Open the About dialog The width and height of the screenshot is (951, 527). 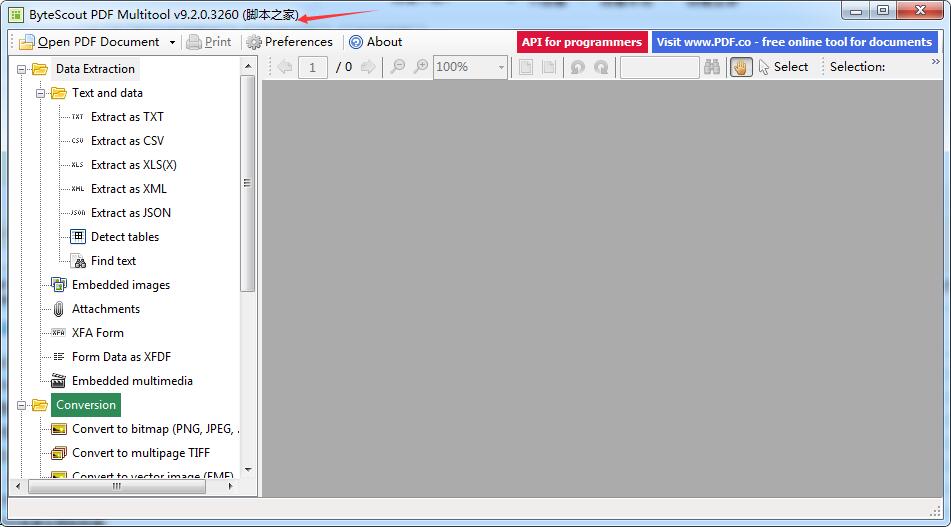pyautogui.click(x=375, y=42)
